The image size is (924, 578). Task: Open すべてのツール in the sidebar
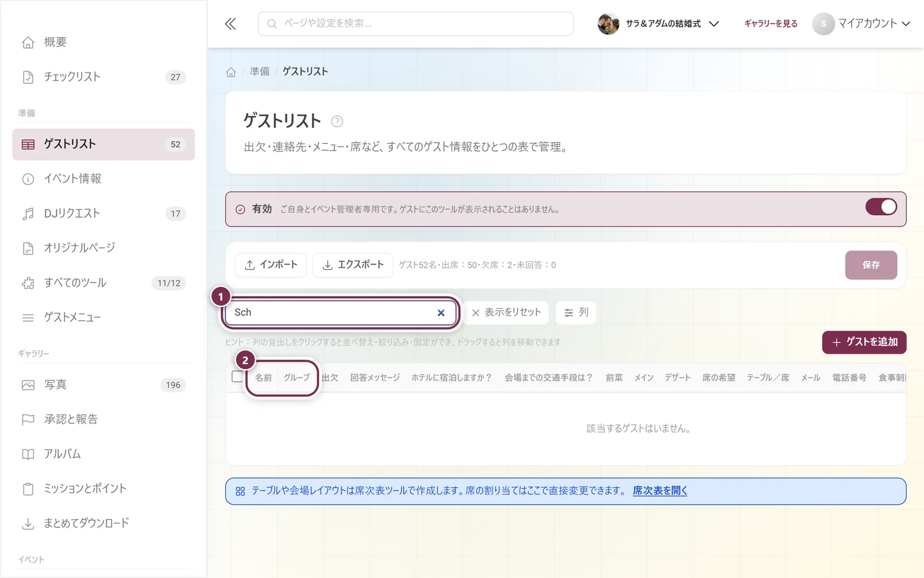tap(103, 283)
